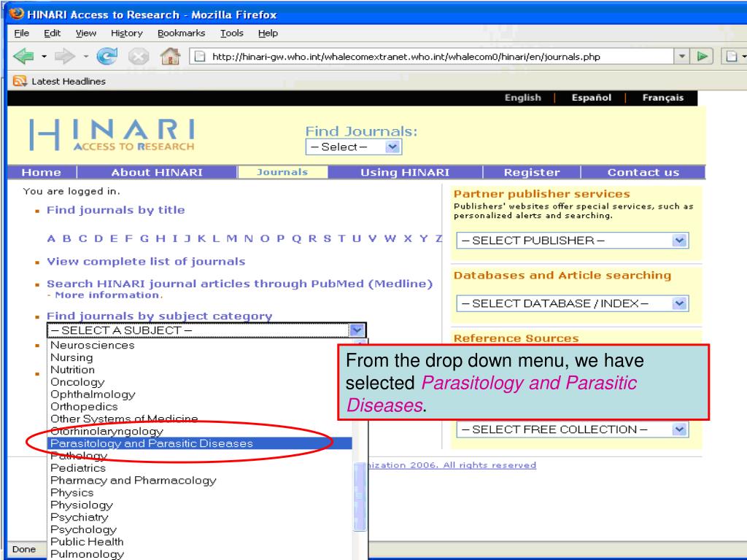Collapse the SELECT A SUBJECT dropdown arrow
Screen dimensions: 747x560
pos(356,330)
